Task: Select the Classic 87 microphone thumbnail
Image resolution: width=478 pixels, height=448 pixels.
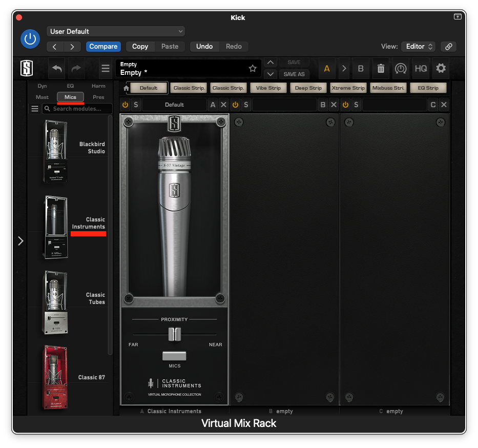Action: pyautogui.click(x=55, y=377)
